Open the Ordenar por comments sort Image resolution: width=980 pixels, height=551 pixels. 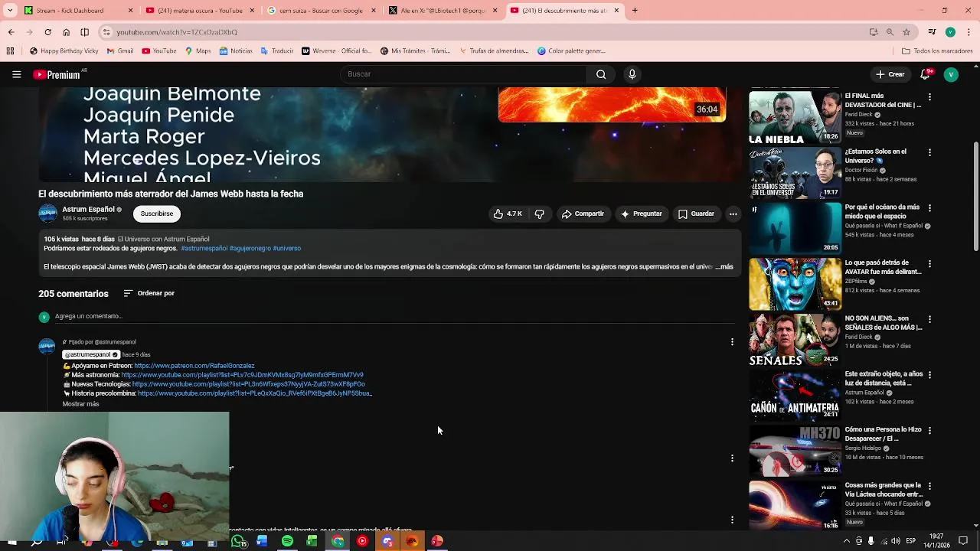[x=149, y=293]
